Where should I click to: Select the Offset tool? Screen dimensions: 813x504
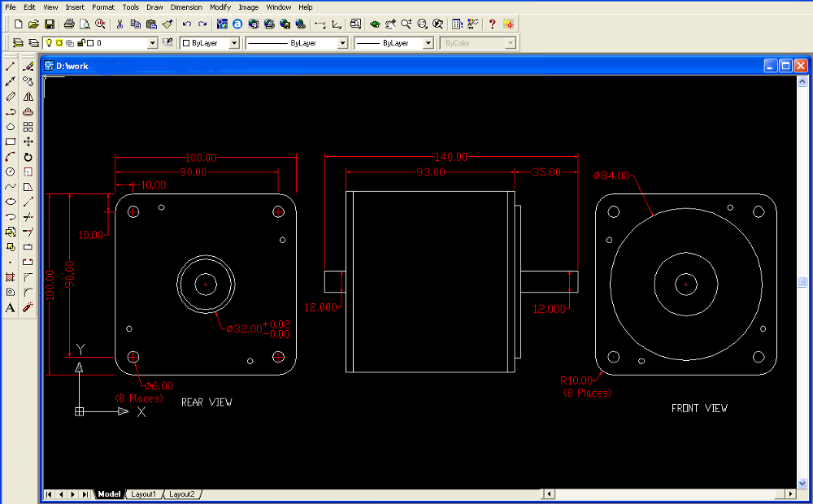tap(28, 111)
